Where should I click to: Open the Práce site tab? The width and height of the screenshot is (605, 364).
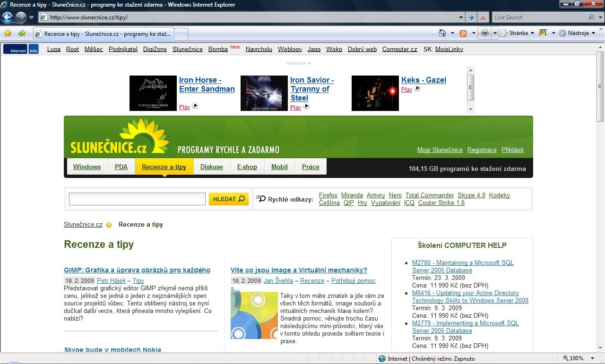[311, 167]
